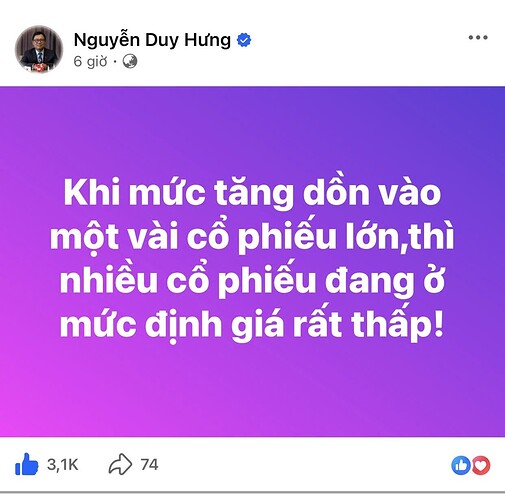Click empty purple area below the post text

[252, 390]
